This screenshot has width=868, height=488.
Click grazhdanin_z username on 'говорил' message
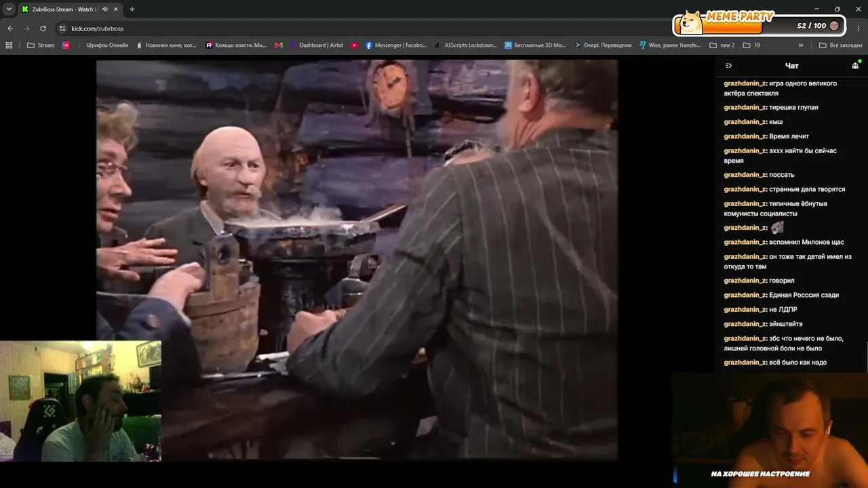pyautogui.click(x=745, y=281)
